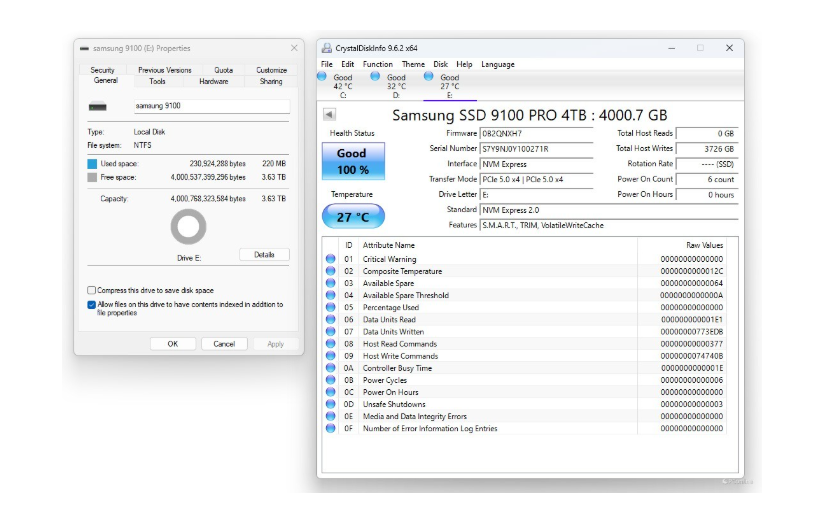The width and height of the screenshot is (819, 508).
Task: Click the attribute 0C Power On Hours status orb
Action: [330, 392]
